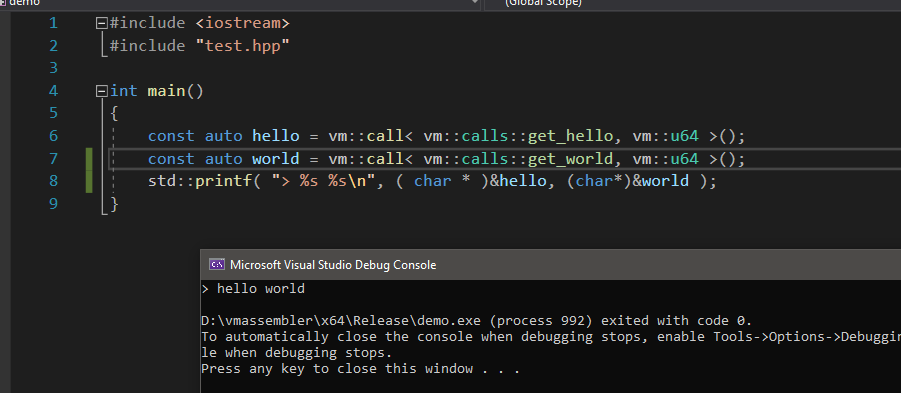Click the hello variable declaration on line 6

(x=276, y=136)
